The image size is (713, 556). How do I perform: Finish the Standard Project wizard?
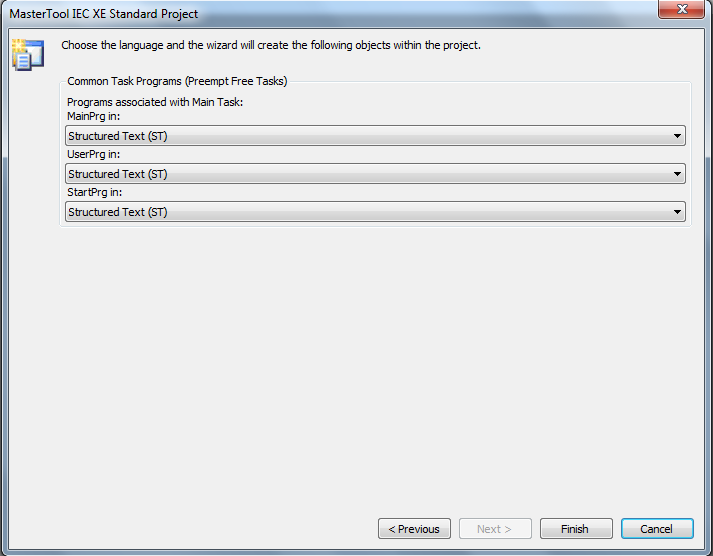tap(576, 529)
